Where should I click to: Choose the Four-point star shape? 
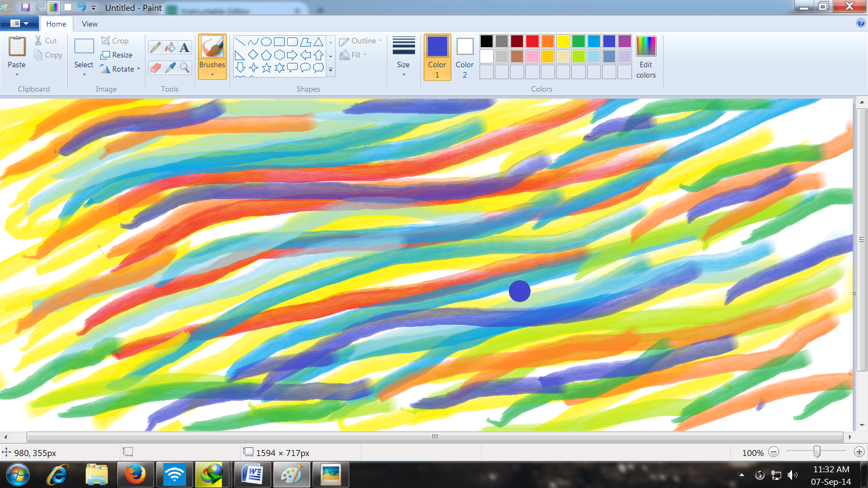253,68
